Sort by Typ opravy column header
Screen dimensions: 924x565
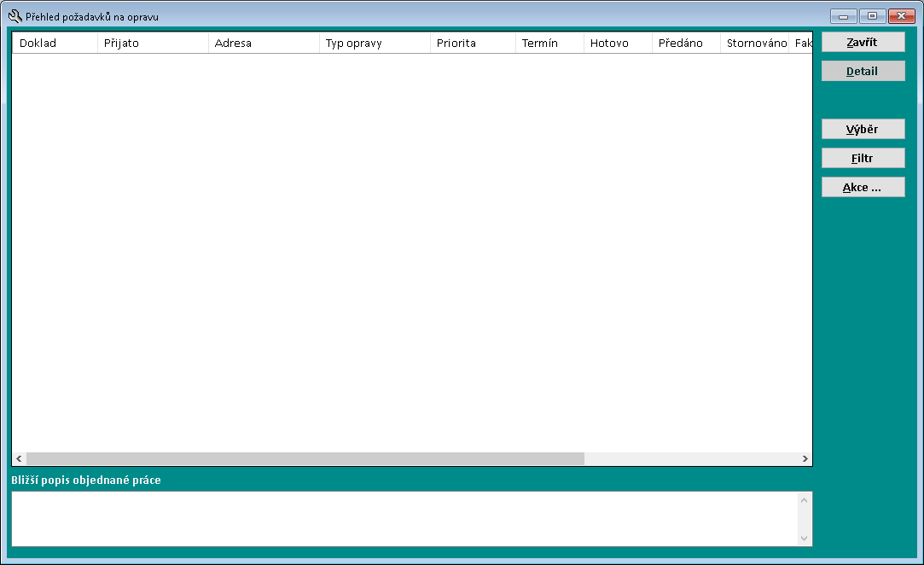click(x=375, y=44)
